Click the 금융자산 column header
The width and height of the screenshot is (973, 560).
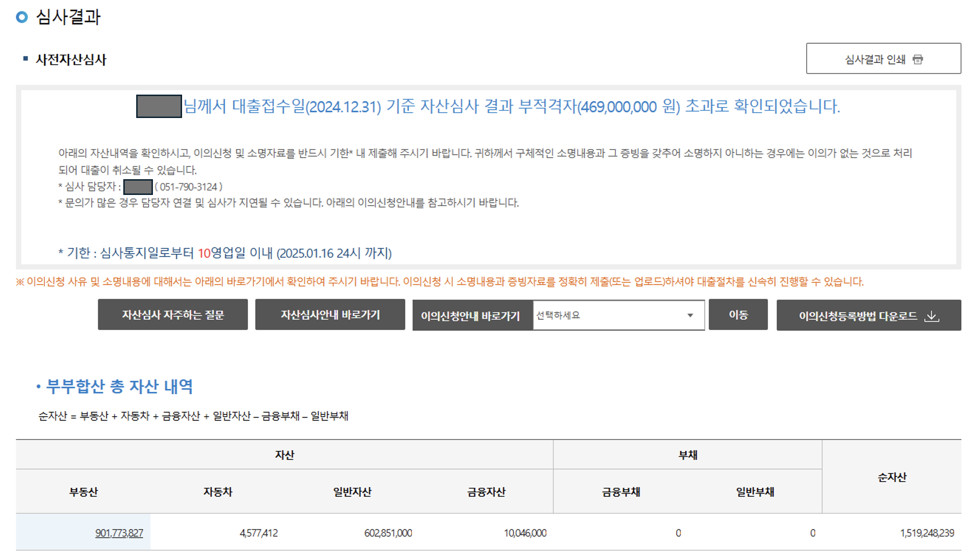tap(486, 492)
